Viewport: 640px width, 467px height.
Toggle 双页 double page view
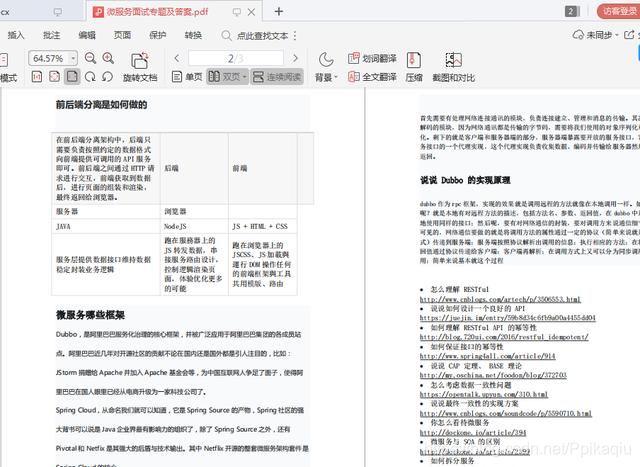point(227,76)
